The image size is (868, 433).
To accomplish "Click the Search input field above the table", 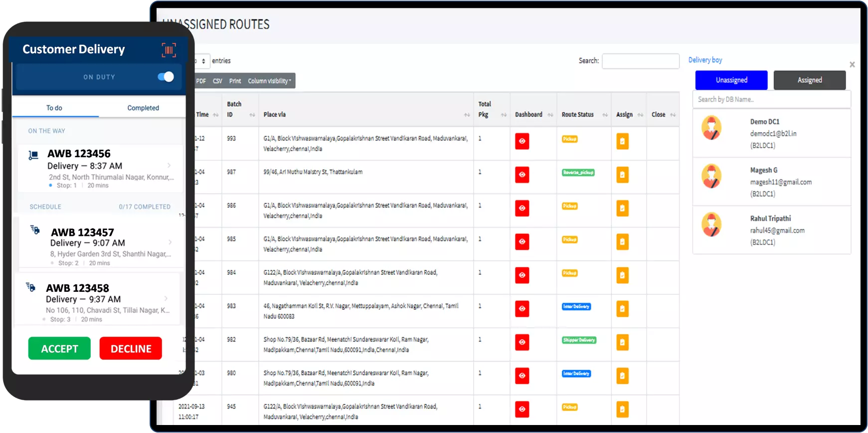I will tap(640, 61).
